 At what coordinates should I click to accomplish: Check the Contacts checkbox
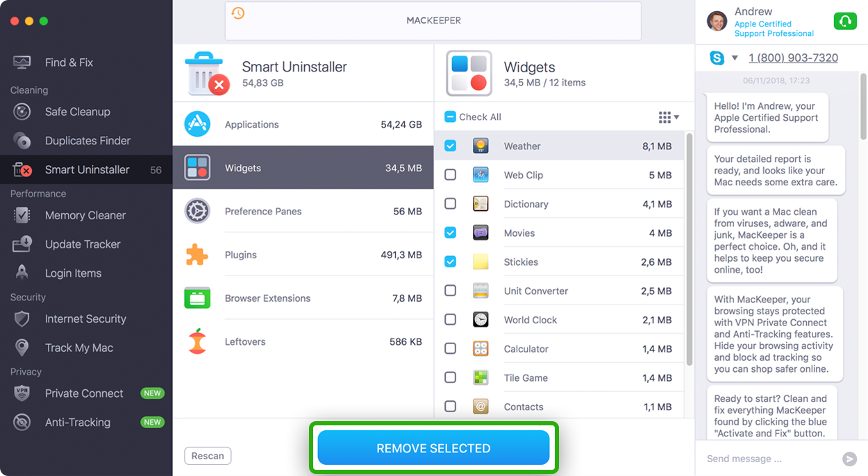pyautogui.click(x=450, y=407)
